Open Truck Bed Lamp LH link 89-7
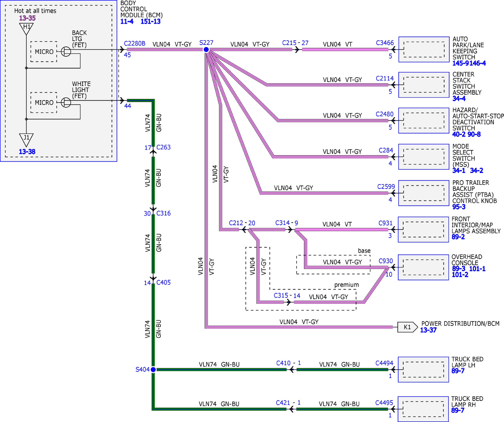The height and width of the screenshot is (422, 504). [458, 371]
